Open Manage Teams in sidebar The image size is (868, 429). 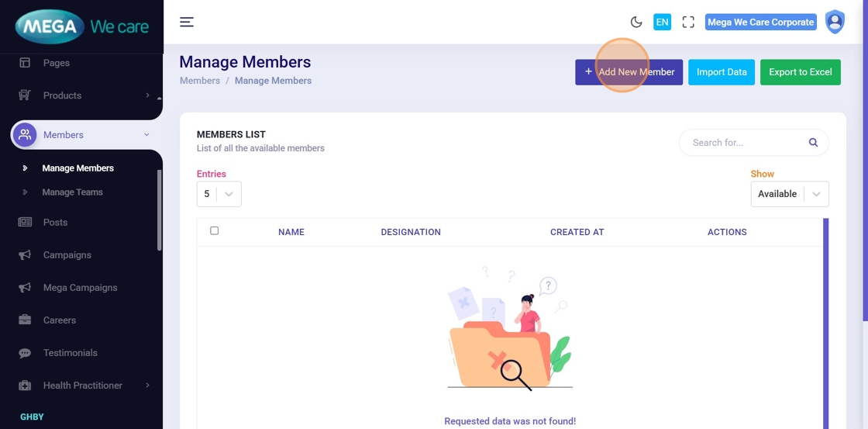(72, 192)
